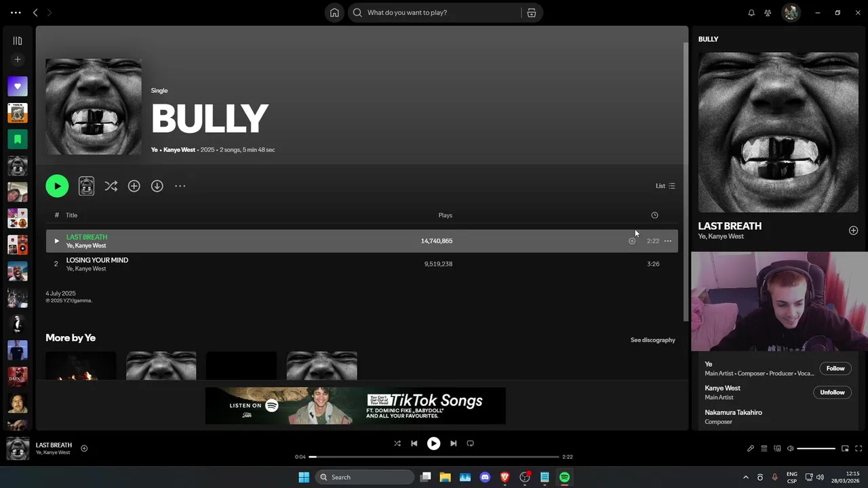Open the notifications bell icon
The width and height of the screenshot is (868, 488).
(x=751, y=12)
